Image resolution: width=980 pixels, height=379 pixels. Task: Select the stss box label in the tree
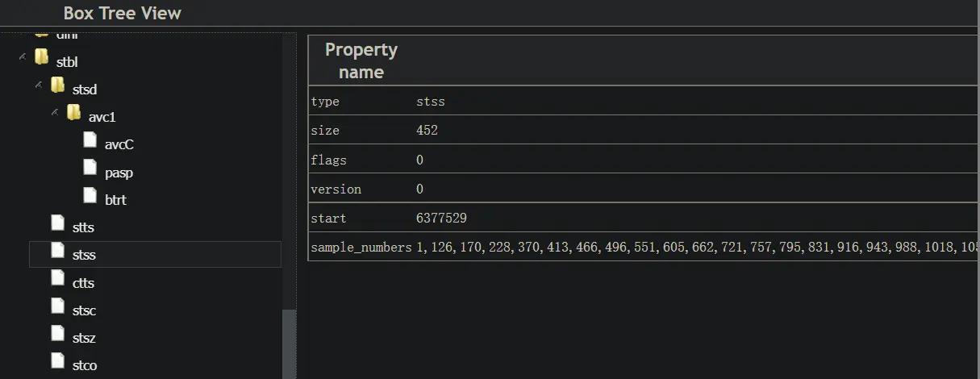coord(84,256)
